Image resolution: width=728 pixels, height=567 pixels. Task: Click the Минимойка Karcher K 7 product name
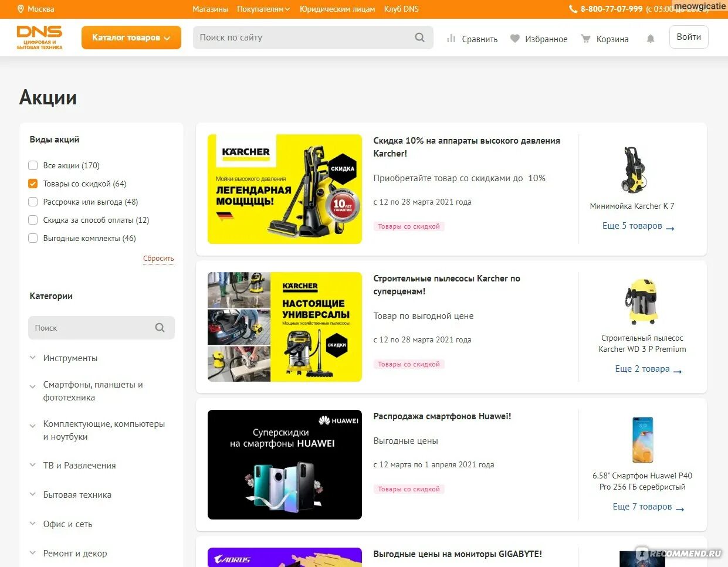[x=632, y=206]
